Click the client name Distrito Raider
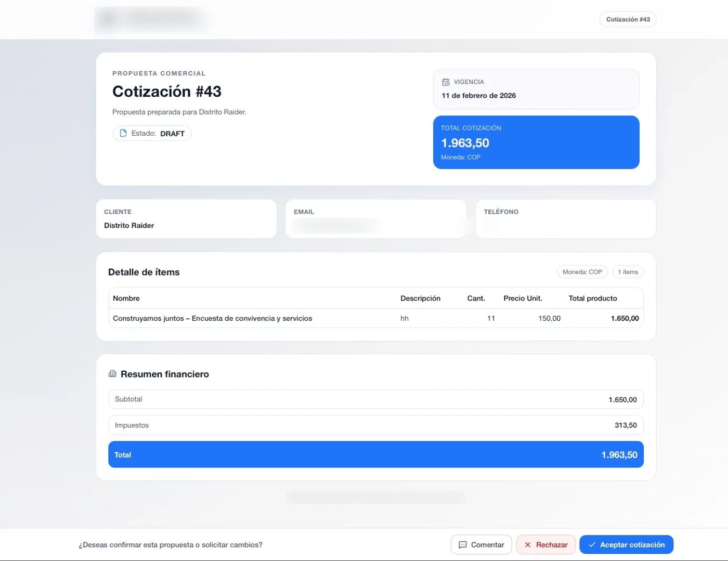The image size is (728, 561). click(x=129, y=226)
